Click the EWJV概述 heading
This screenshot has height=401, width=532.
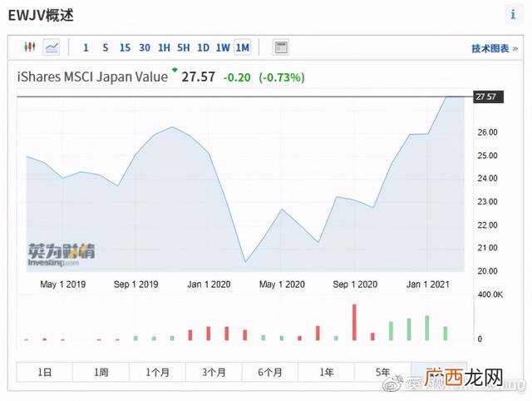[x=41, y=15]
